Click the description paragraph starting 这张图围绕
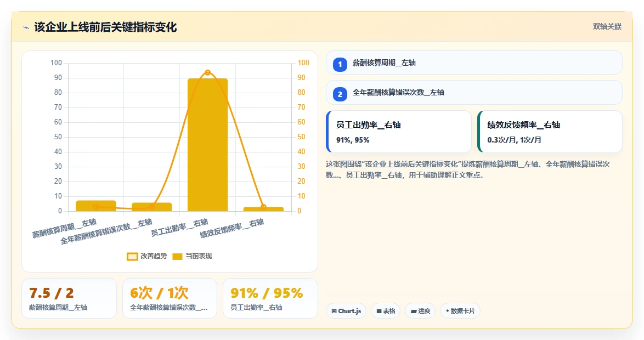This screenshot has height=340, width=644. [x=468, y=169]
